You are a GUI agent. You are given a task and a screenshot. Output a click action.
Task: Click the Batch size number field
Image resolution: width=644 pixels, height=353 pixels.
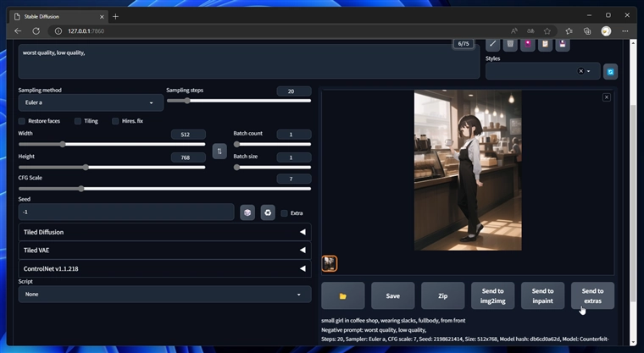pyautogui.click(x=294, y=157)
